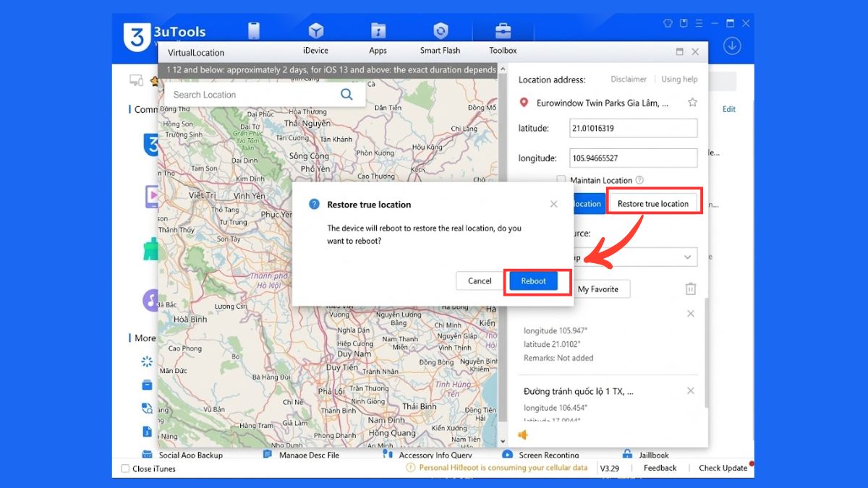Click the longitude input field
This screenshot has height=488, width=868.
(x=634, y=158)
